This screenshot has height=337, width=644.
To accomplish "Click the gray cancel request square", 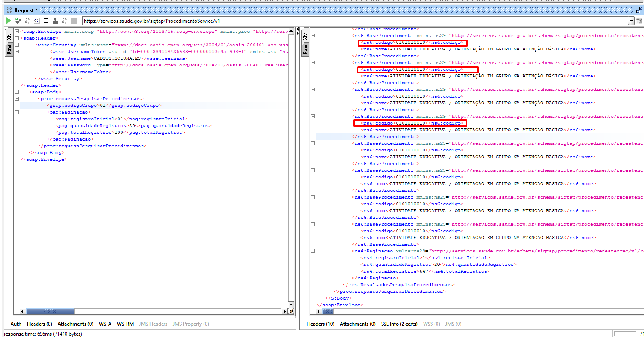I will [x=74, y=21].
